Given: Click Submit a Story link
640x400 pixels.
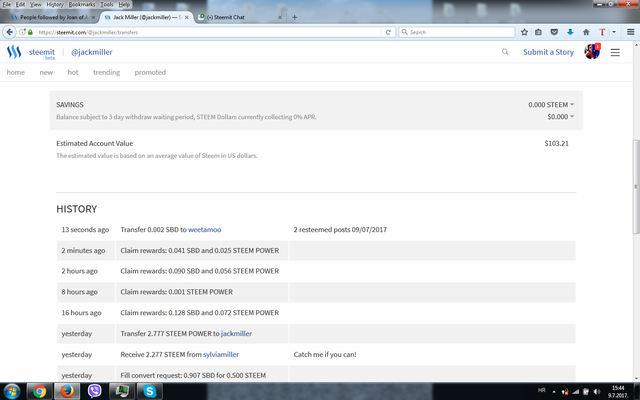Looking at the screenshot, I should click(x=548, y=52).
